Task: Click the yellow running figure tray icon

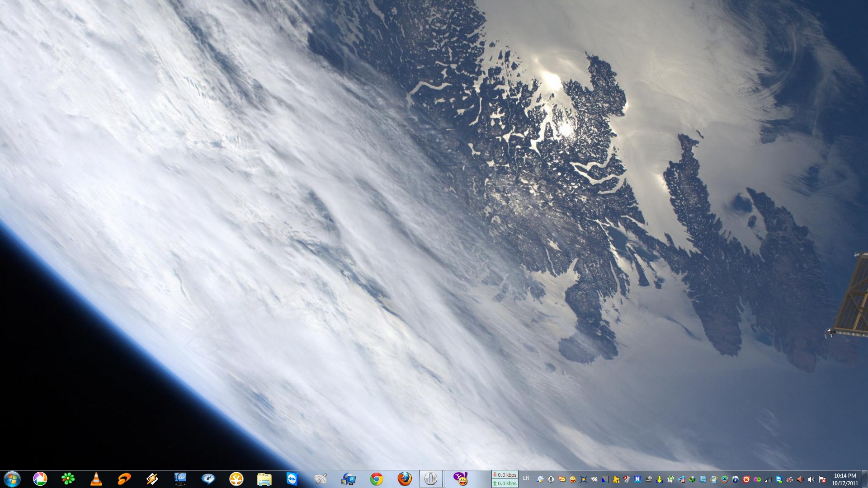Action: click(659, 479)
